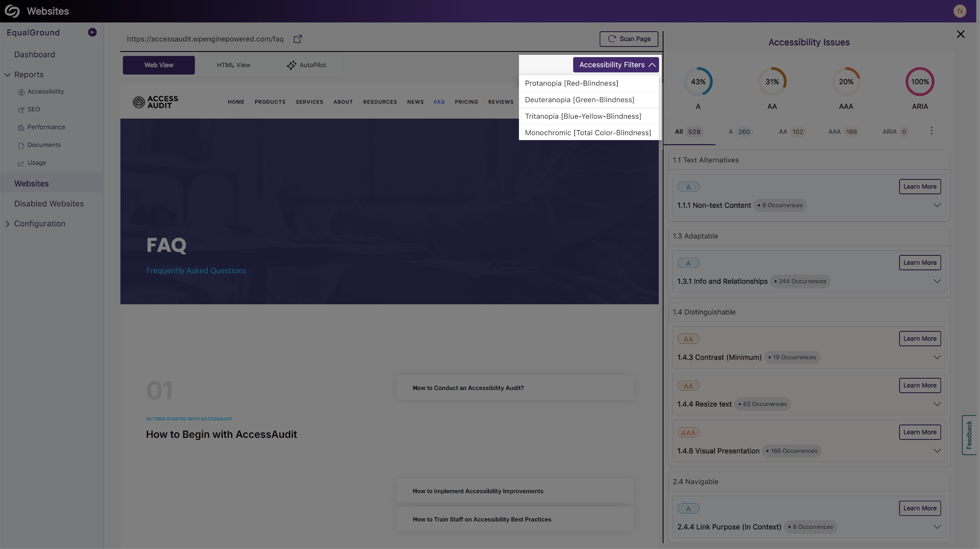The image size is (980, 549).
Task: Learn More about 1.4.3 Contrast (Minimum)
Action: [920, 339]
